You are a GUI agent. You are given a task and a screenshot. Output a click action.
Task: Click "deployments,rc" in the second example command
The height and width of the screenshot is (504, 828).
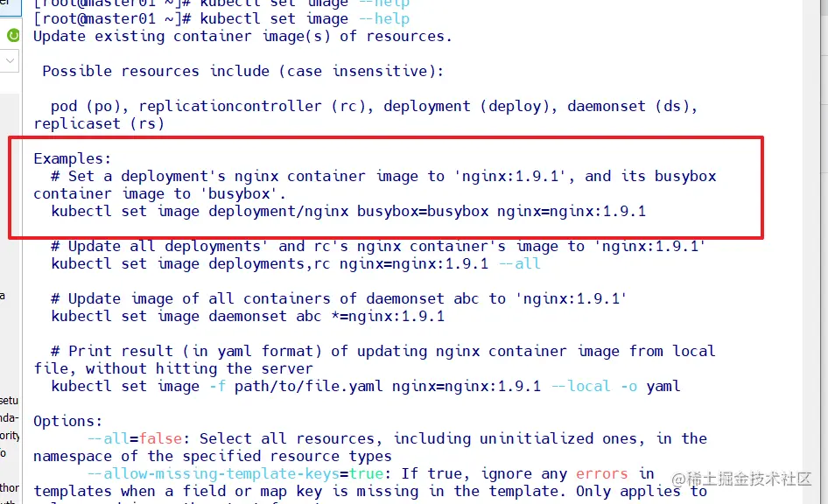coord(270,263)
